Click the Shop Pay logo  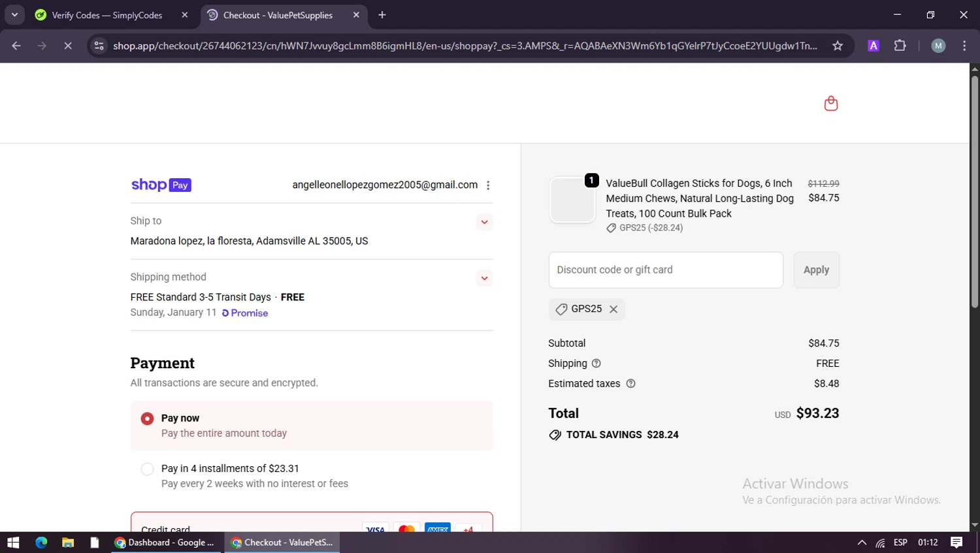[161, 185]
